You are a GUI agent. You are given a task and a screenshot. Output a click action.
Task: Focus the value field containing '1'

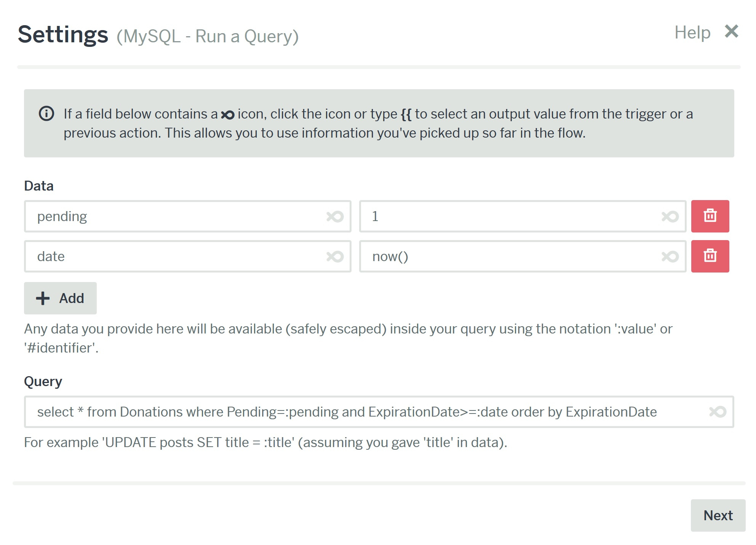click(523, 216)
